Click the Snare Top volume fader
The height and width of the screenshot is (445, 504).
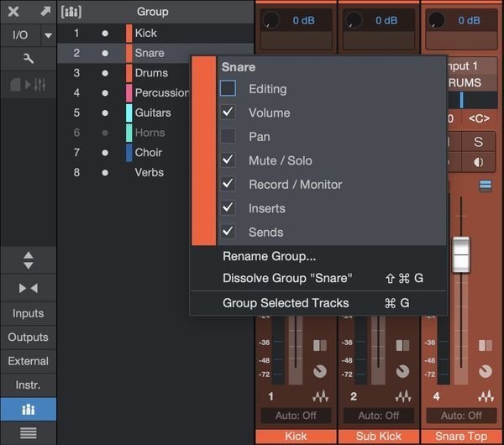pyautogui.click(x=460, y=254)
